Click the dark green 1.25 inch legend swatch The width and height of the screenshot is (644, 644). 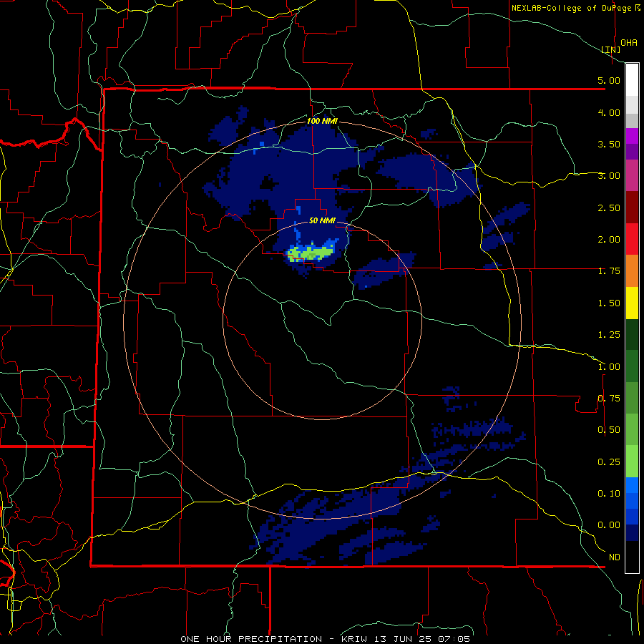(632, 334)
